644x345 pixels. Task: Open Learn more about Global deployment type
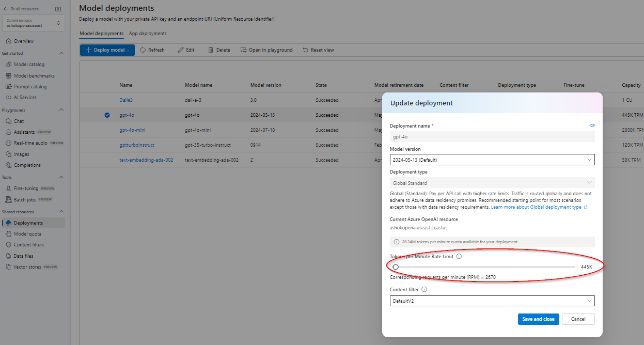pyautogui.click(x=539, y=207)
